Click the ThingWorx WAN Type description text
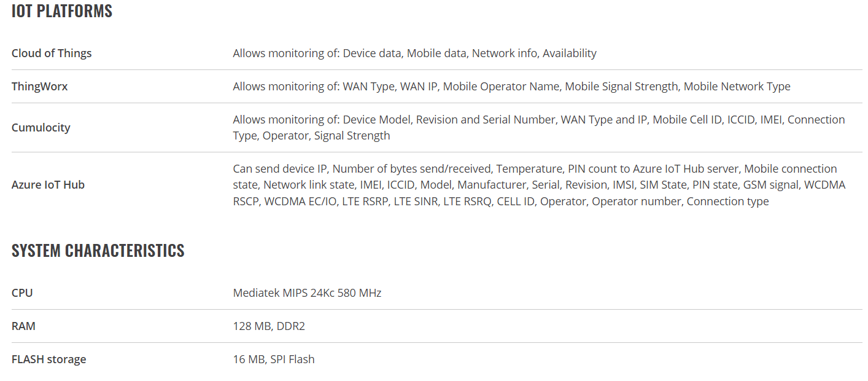The height and width of the screenshot is (381, 868). [512, 87]
